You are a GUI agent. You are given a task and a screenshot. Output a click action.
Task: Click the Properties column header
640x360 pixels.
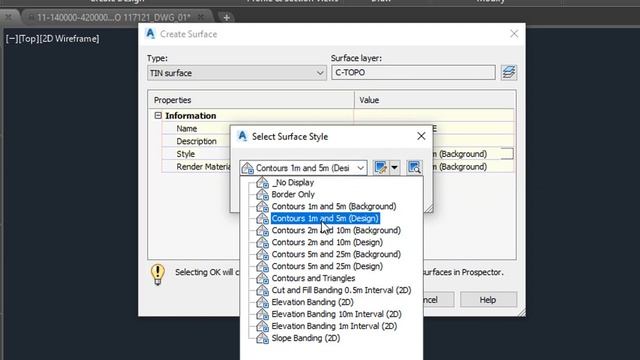(251, 100)
